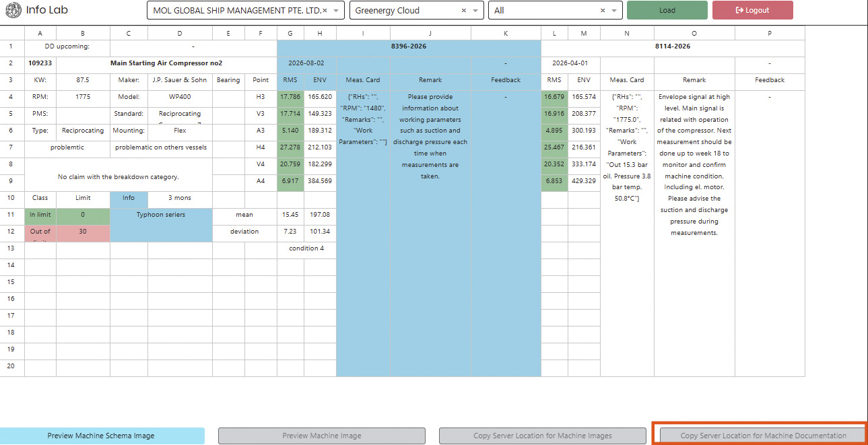Click the Logout button
The height and width of the screenshot is (445, 868).
[x=752, y=10]
